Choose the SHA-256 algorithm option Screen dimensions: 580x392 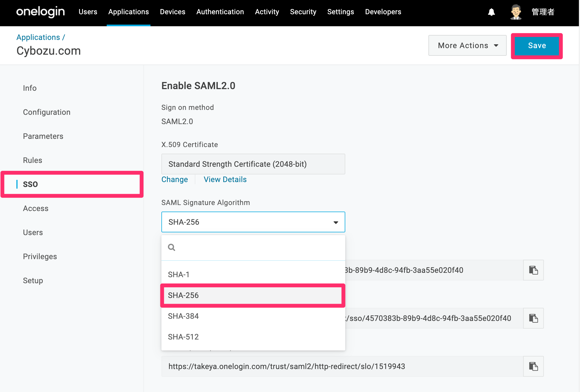[253, 295]
